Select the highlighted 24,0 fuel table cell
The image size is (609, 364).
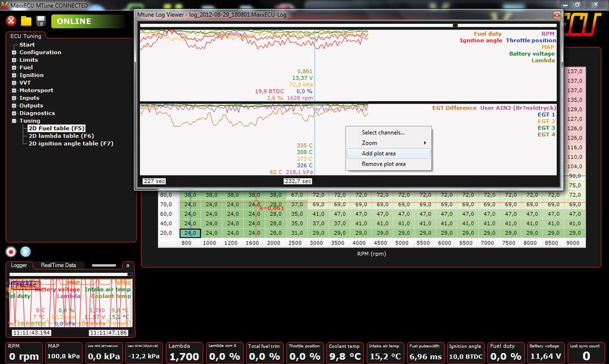[190, 233]
